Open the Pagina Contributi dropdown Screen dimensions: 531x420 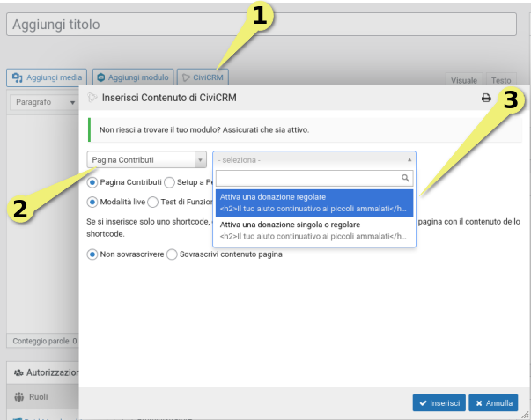[147, 159]
